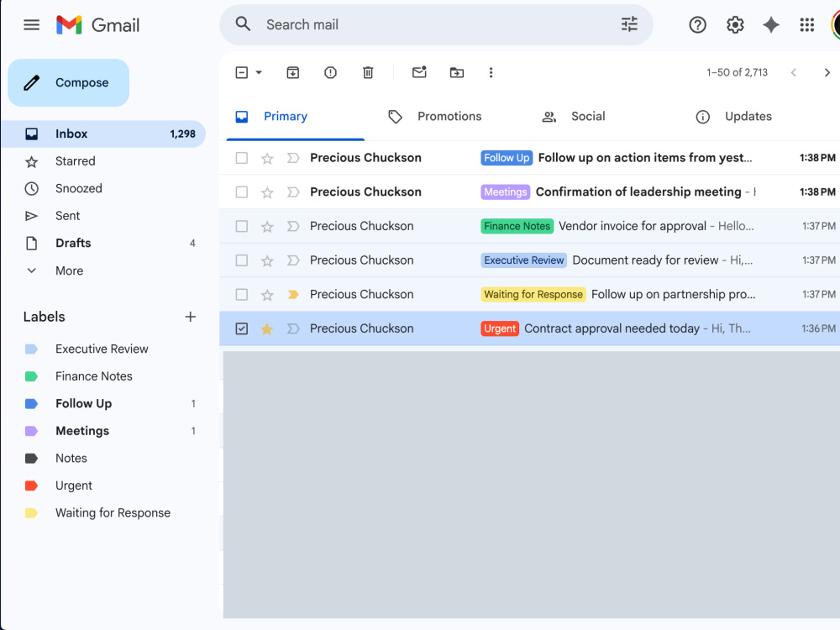This screenshot has width=840, height=630.
Task: Click the Finance Notes tag on Vendor invoice email
Action: 517,226
